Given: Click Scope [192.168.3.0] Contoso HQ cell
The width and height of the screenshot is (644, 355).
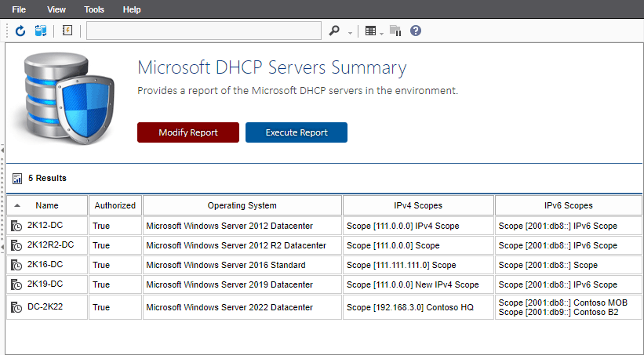Looking at the screenshot, I should (x=418, y=307).
